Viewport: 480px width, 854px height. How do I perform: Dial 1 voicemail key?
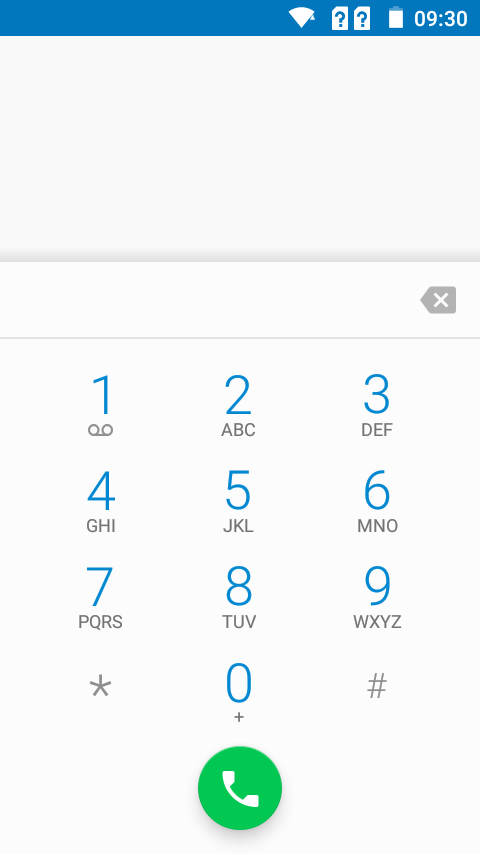101,405
